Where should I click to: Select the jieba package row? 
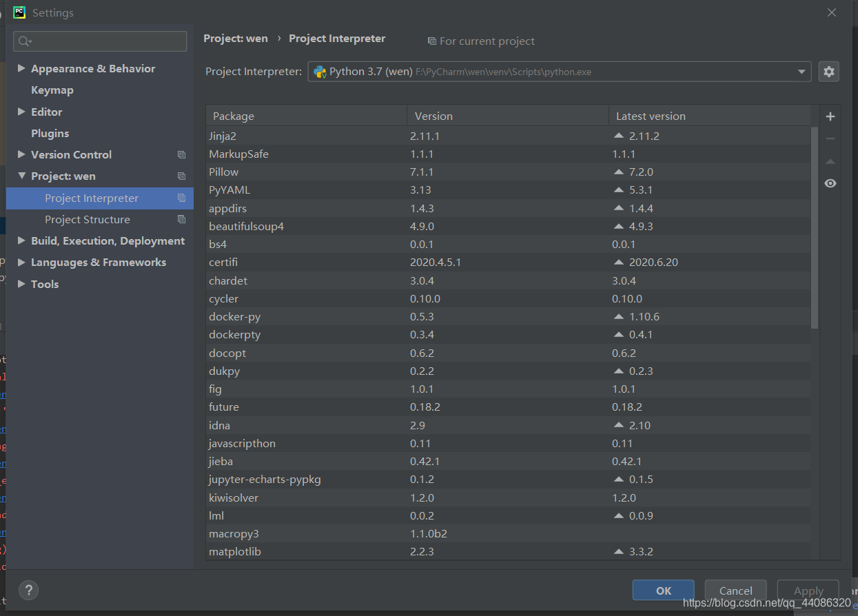coord(509,461)
